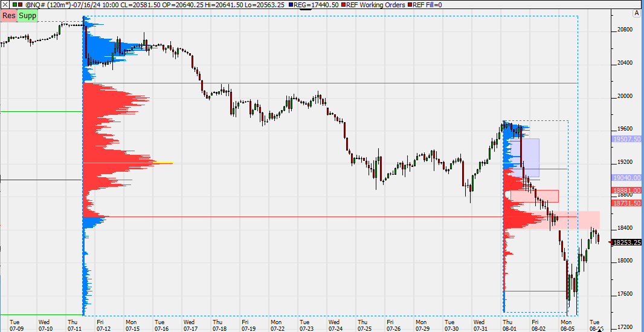Screen dimensions: 644x332
Task: Close the chart using the X box
Action: click(x=4, y=5)
